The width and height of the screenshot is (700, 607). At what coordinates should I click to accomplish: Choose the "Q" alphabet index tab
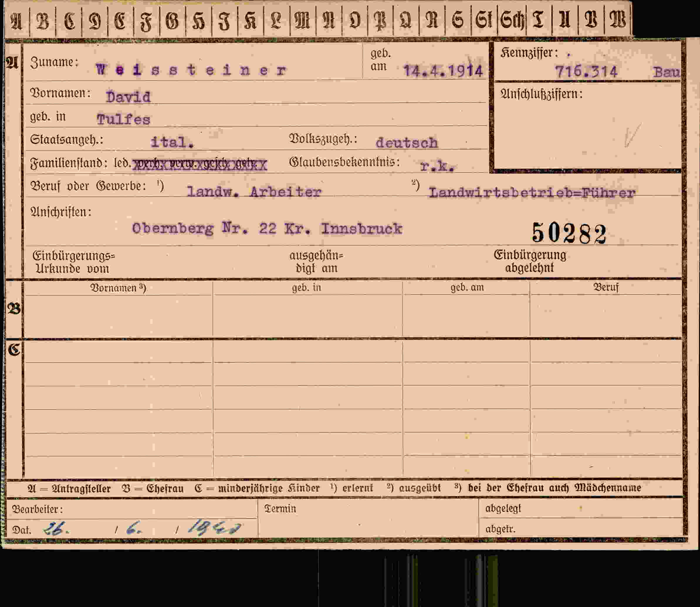[x=406, y=20]
